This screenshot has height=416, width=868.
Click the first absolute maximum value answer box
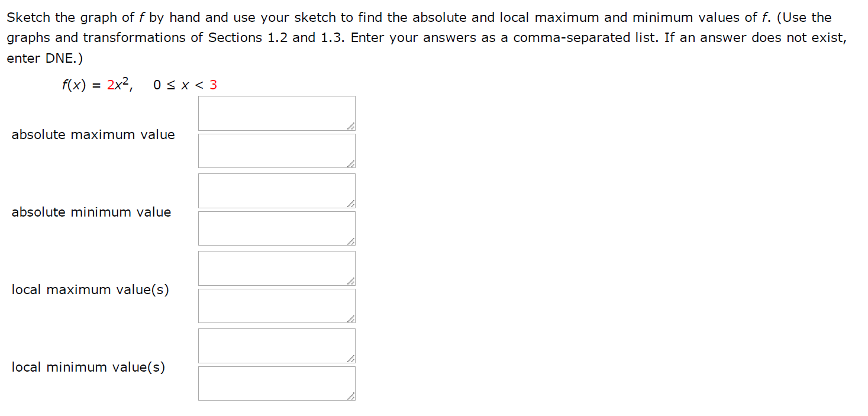pos(276,112)
